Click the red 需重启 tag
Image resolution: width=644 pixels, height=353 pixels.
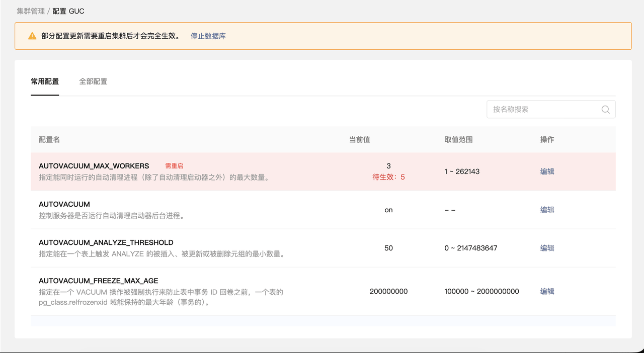(x=174, y=166)
